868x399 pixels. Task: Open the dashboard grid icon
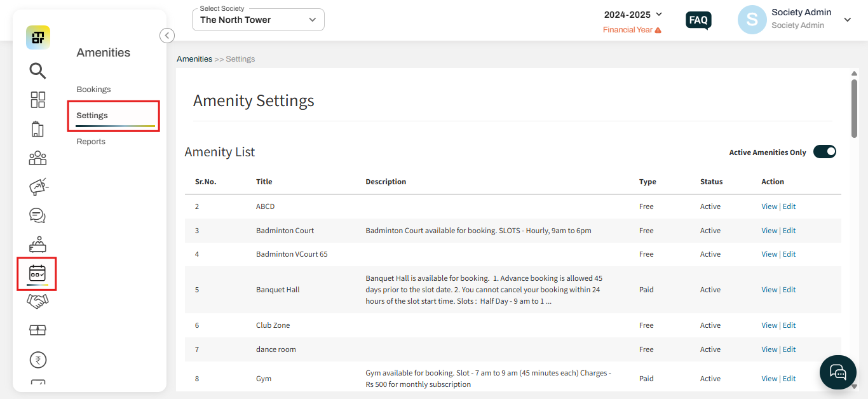point(38,100)
